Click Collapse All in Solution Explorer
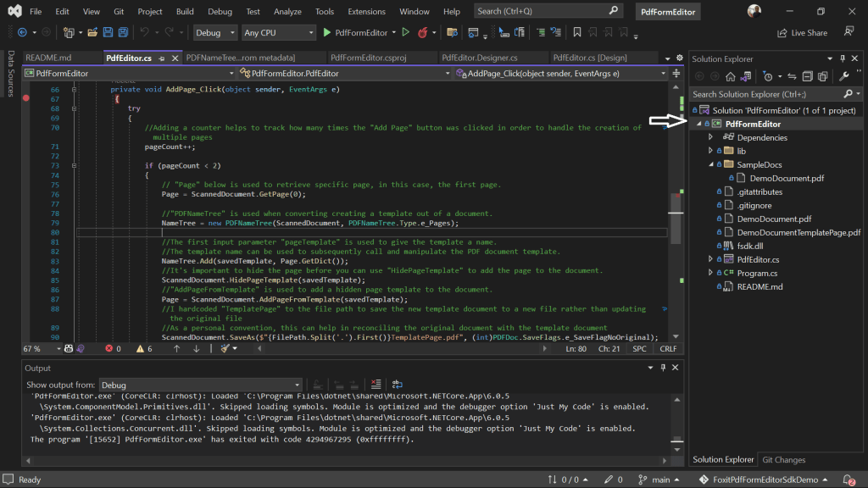Viewport: 868px width, 488px height. click(807, 76)
